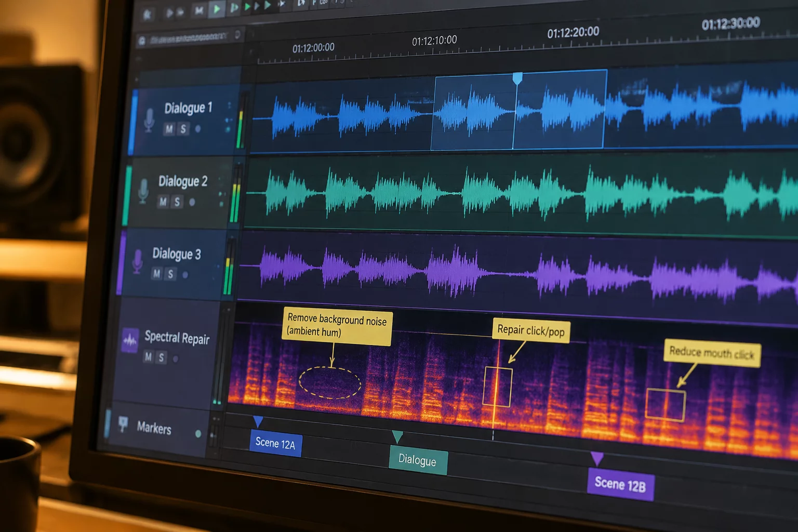Click the circular icon right of search field
The height and width of the screenshot is (532, 798).
237,35
